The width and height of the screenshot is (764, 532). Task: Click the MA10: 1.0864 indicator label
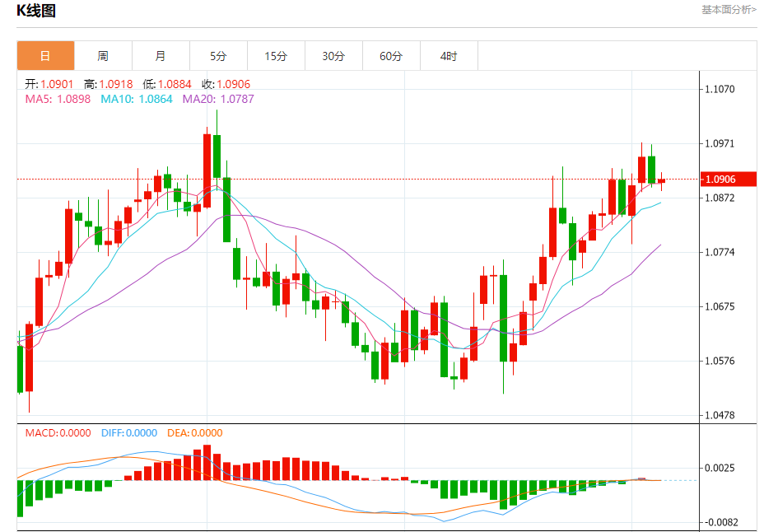pos(137,99)
